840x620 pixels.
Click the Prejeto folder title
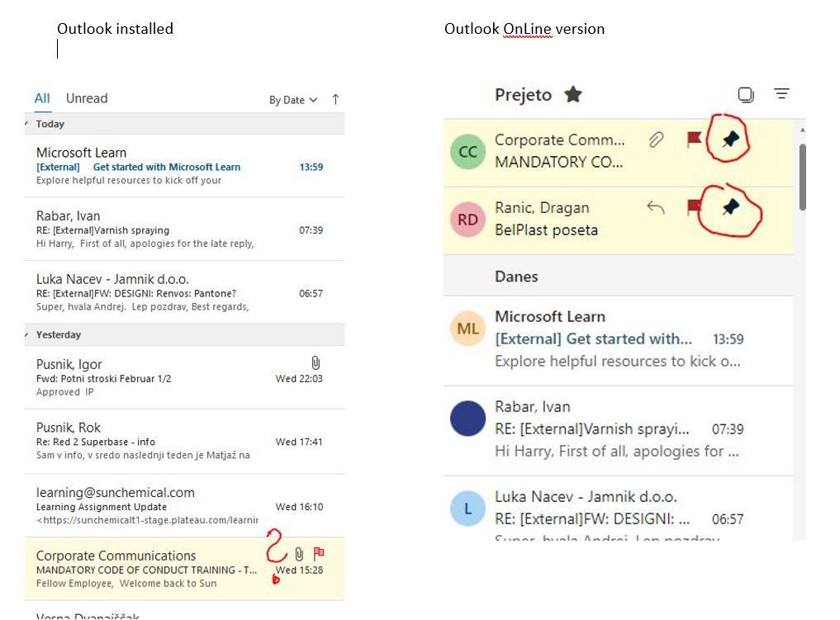523,95
